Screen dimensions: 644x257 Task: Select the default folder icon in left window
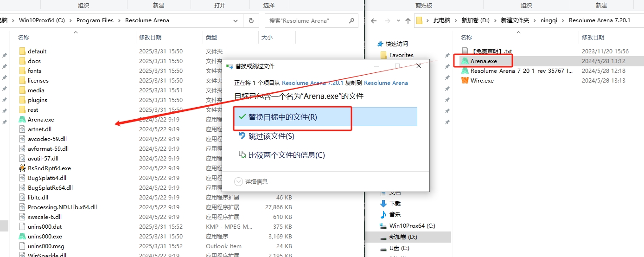tap(22, 51)
